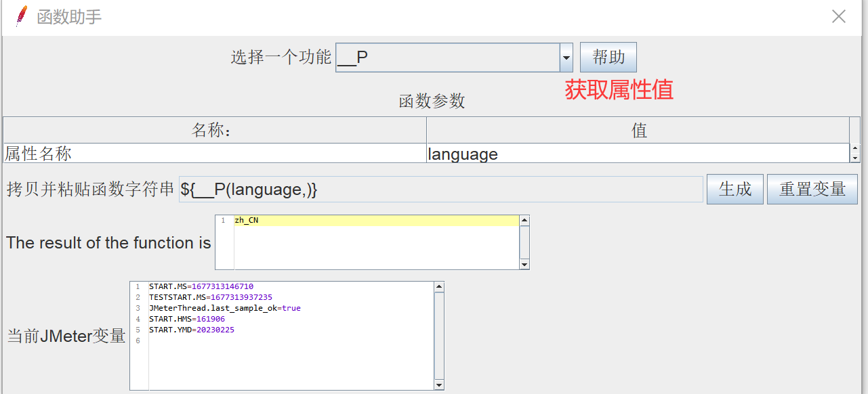Viewport: 868px width, 394px height.
Task: Click the 名称 column header
Action: [215, 130]
